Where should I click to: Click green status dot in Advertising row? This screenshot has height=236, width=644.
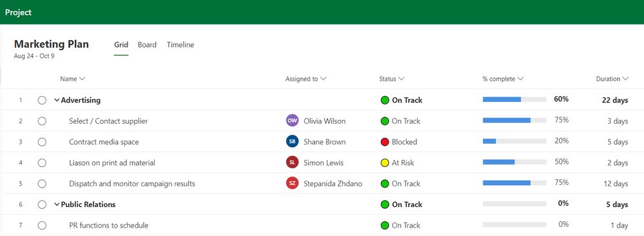point(385,100)
